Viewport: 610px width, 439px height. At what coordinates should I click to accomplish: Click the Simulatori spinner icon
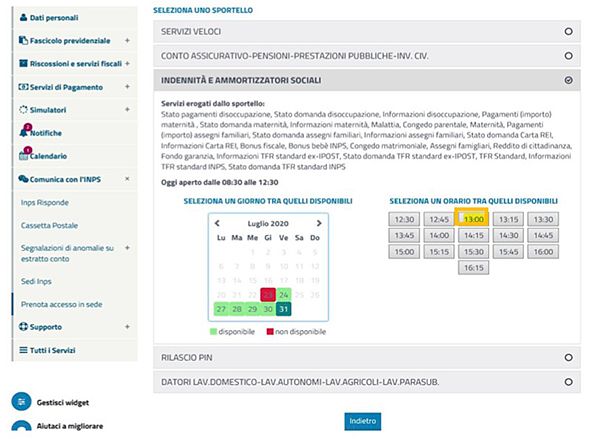[23, 110]
